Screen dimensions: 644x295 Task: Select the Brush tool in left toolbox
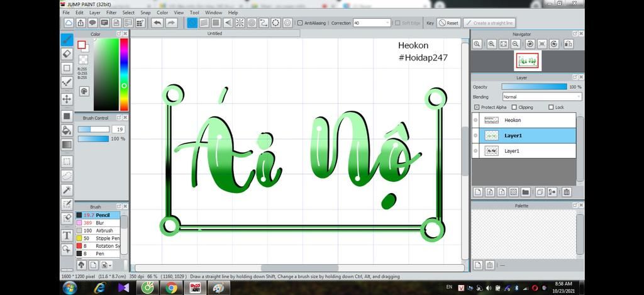[67, 40]
